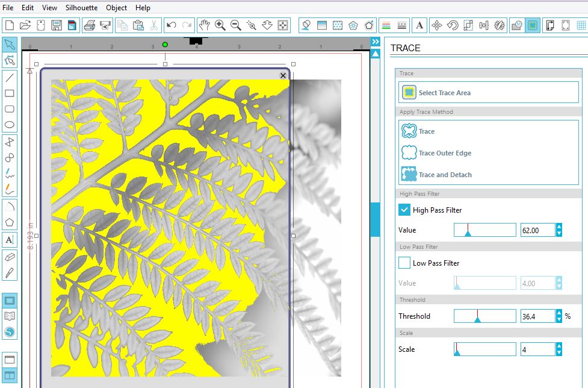Open the Replicate panel icon

coord(500,25)
